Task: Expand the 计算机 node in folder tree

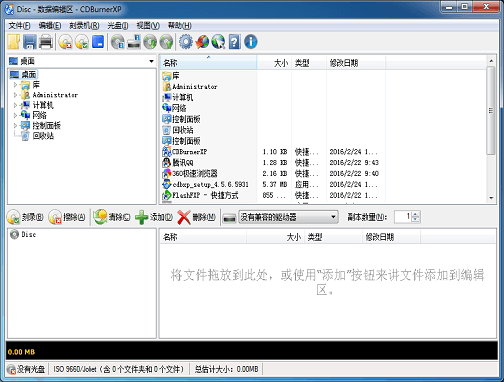Action: 15,105
